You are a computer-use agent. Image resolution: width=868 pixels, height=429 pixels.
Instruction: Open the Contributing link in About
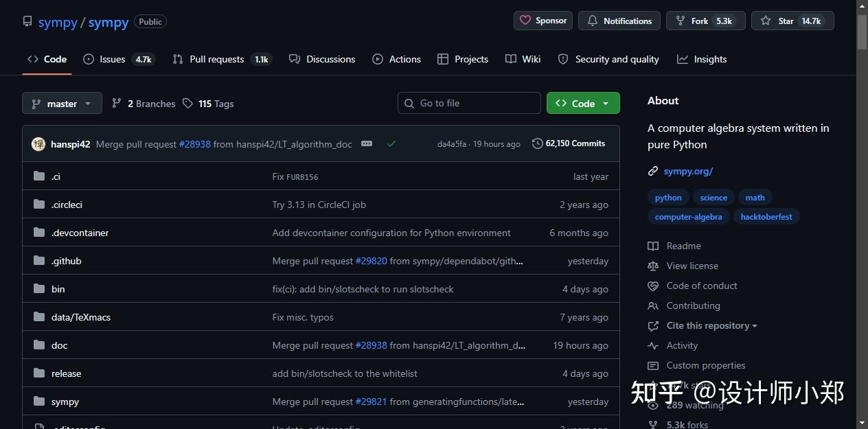click(693, 305)
